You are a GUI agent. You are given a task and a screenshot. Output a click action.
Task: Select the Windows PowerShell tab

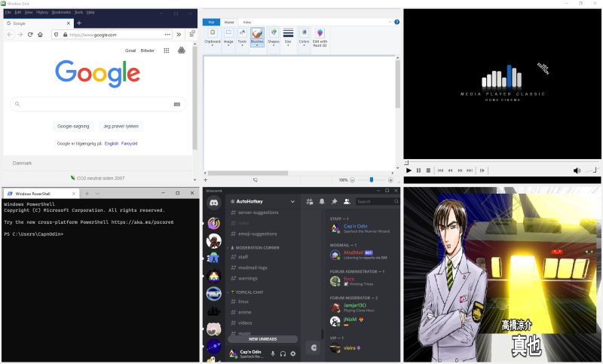(41, 194)
